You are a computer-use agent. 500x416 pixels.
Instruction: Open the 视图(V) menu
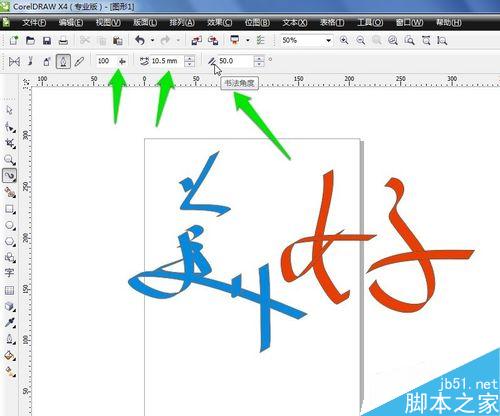pos(108,23)
